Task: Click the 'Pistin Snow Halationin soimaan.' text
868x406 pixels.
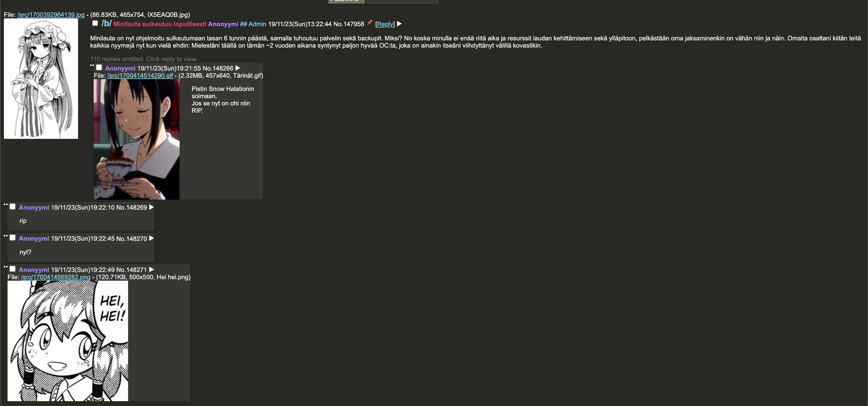Action: (x=223, y=92)
